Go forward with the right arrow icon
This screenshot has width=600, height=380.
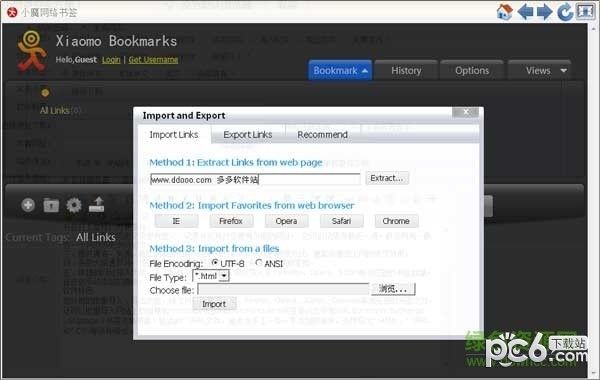click(x=544, y=12)
